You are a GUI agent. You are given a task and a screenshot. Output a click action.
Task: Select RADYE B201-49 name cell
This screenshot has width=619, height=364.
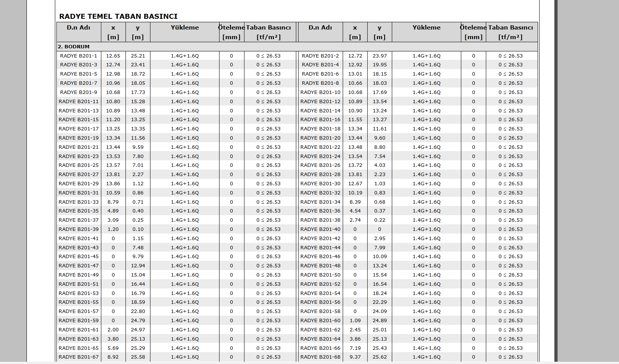(79, 275)
